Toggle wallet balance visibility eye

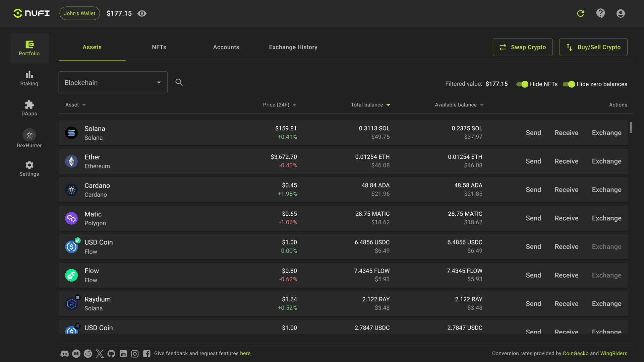142,13
